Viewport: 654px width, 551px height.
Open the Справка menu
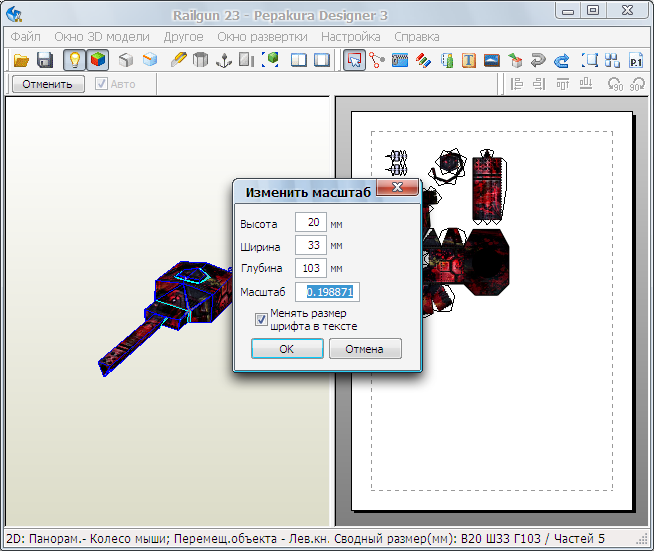pos(417,37)
